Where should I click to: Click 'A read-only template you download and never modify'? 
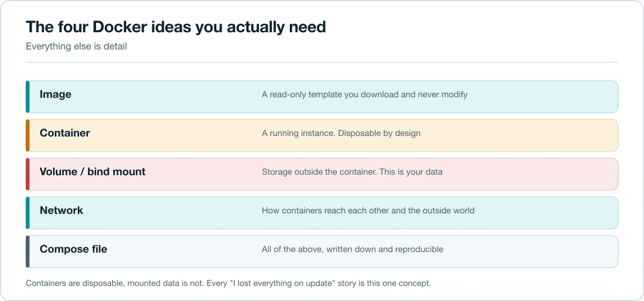pos(364,95)
